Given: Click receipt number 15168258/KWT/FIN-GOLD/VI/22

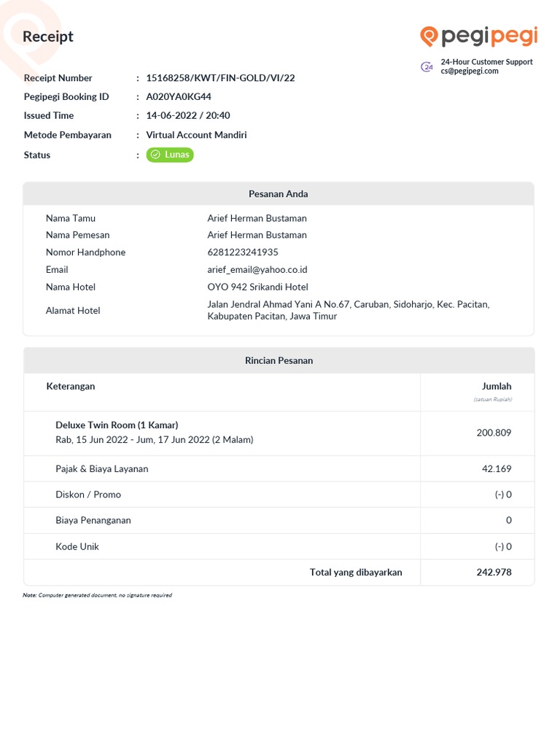Looking at the screenshot, I should [220, 78].
